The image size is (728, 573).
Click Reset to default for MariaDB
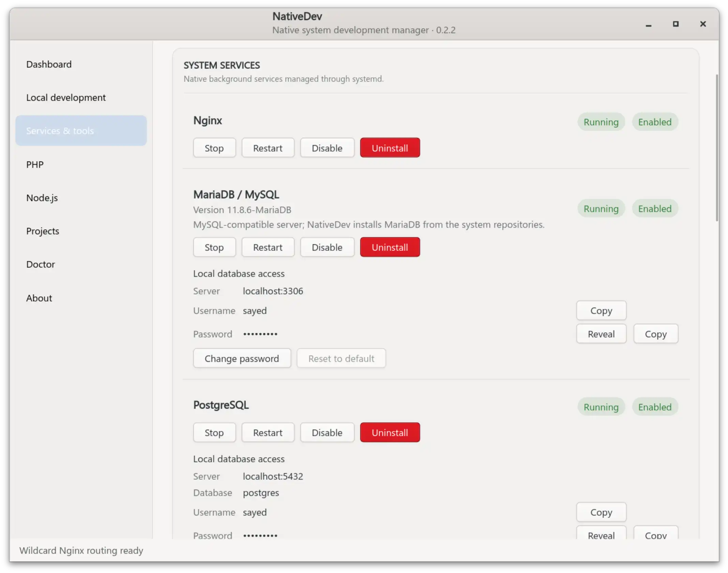coord(341,358)
